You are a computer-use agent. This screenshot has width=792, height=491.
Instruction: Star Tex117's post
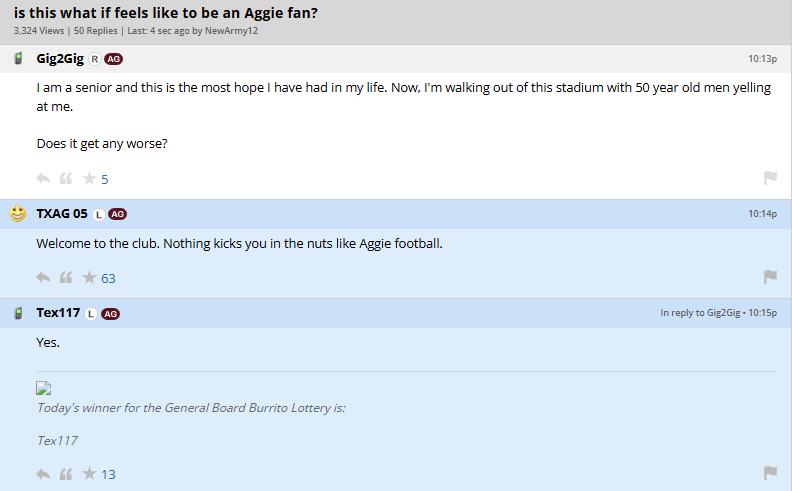click(x=89, y=473)
